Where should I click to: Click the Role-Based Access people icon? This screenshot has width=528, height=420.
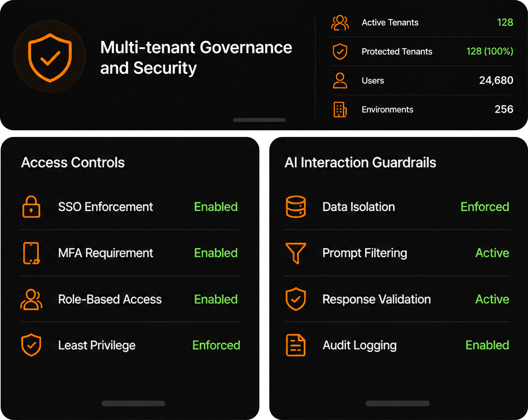(31, 299)
